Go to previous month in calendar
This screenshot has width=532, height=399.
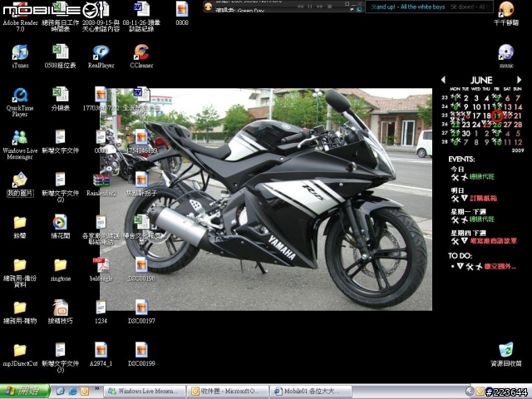click(443, 80)
